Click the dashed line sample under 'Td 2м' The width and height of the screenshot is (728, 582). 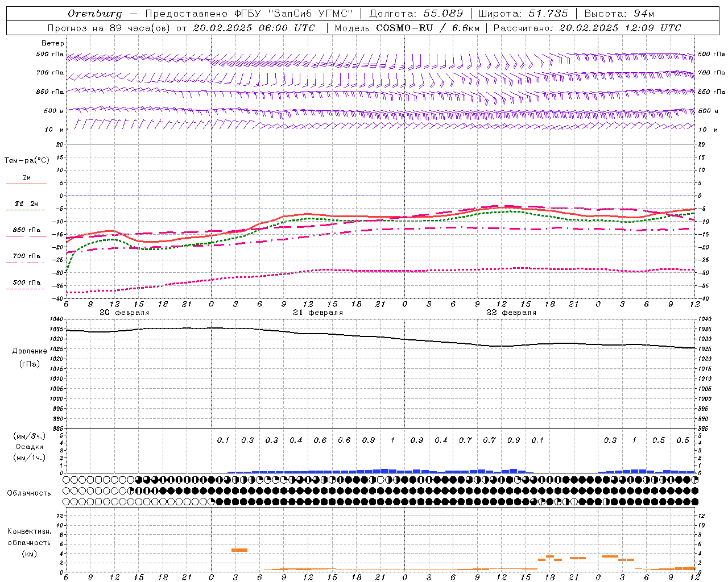click(25, 210)
